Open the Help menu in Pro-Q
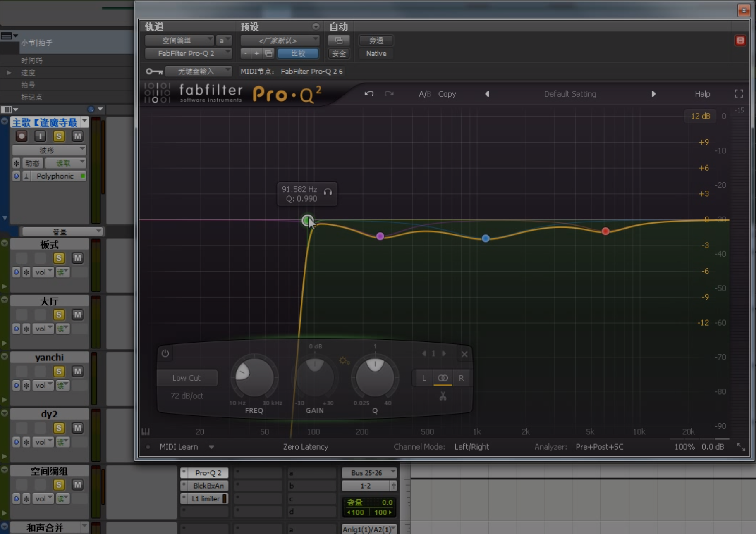 click(x=702, y=94)
